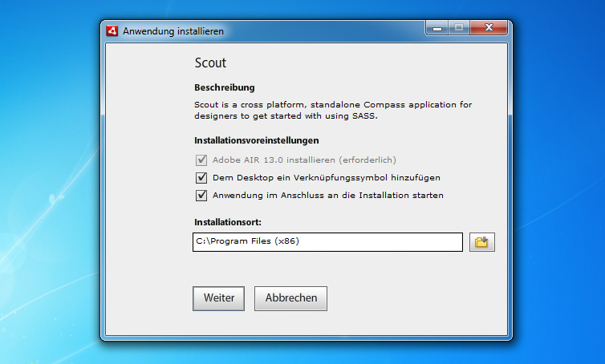The height and width of the screenshot is (364, 605).
Task: Click the folder browse icon next to install path
Action: (482, 242)
